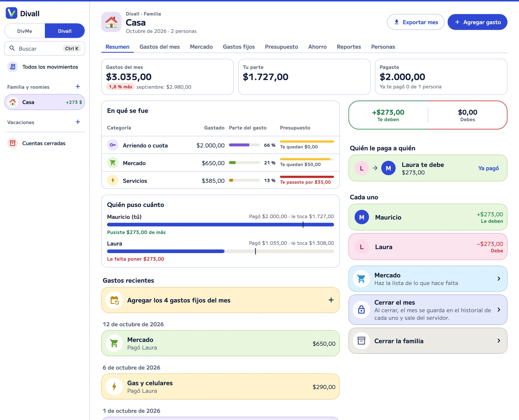Switch to Divall mode
Viewport: 519px width, 420px height.
pos(65,31)
